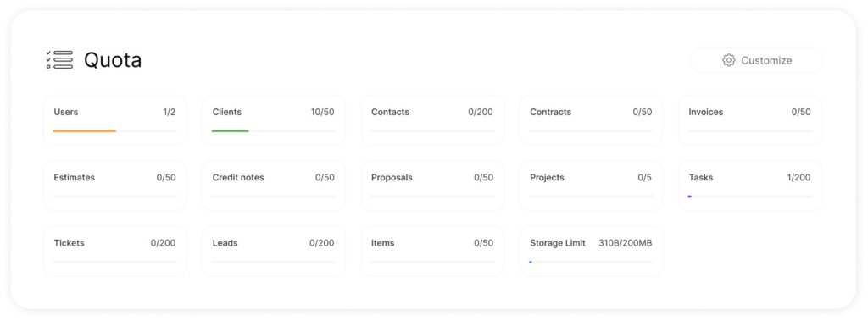Viewport: 868px width, 321px height.
Task: Click the orange Users progress bar
Action: 84,131
